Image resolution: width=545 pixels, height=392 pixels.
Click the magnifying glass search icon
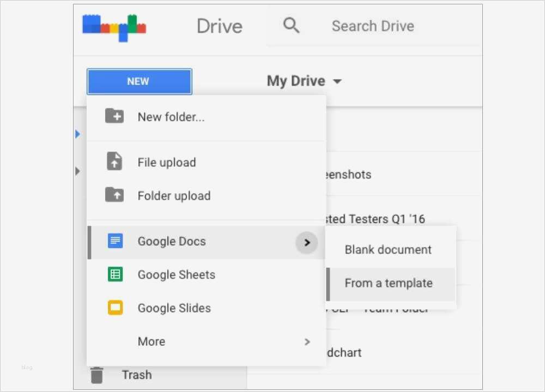click(292, 26)
